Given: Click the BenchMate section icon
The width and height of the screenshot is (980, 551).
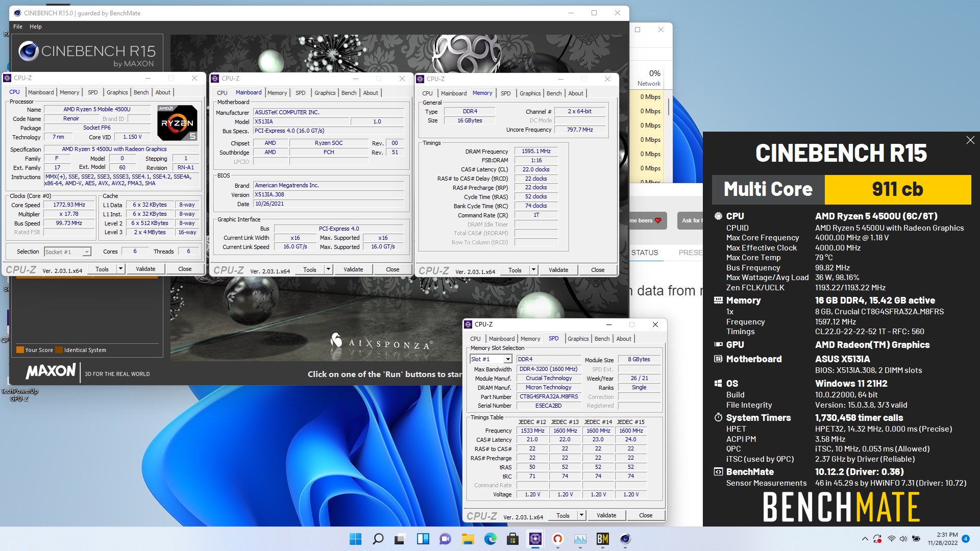Looking at the screenshot, I should 718,472.
